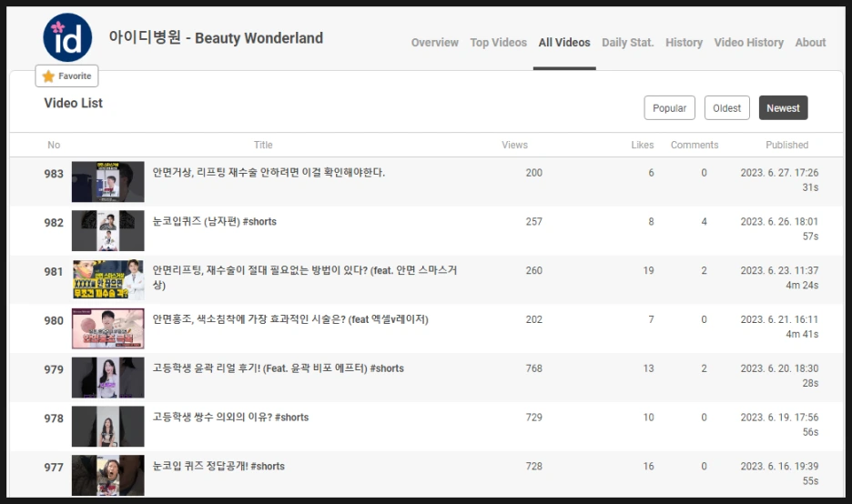Click row number 980

pos(54,320)
